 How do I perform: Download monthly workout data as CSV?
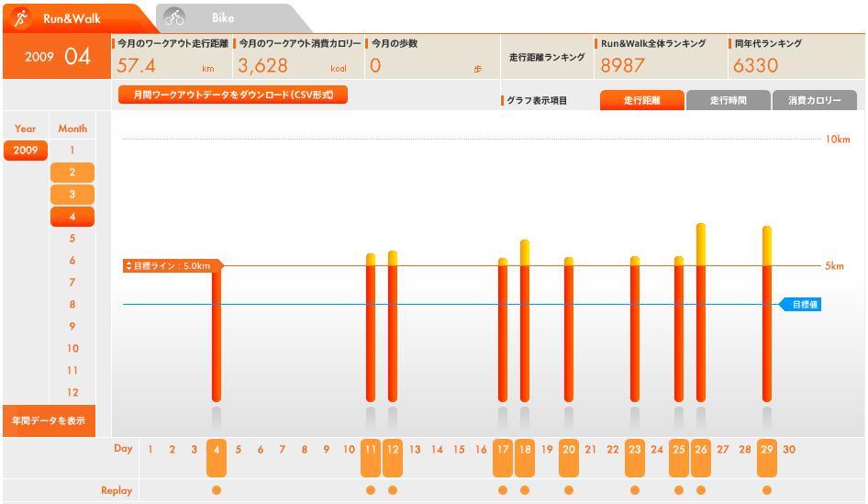pos(233,95)
